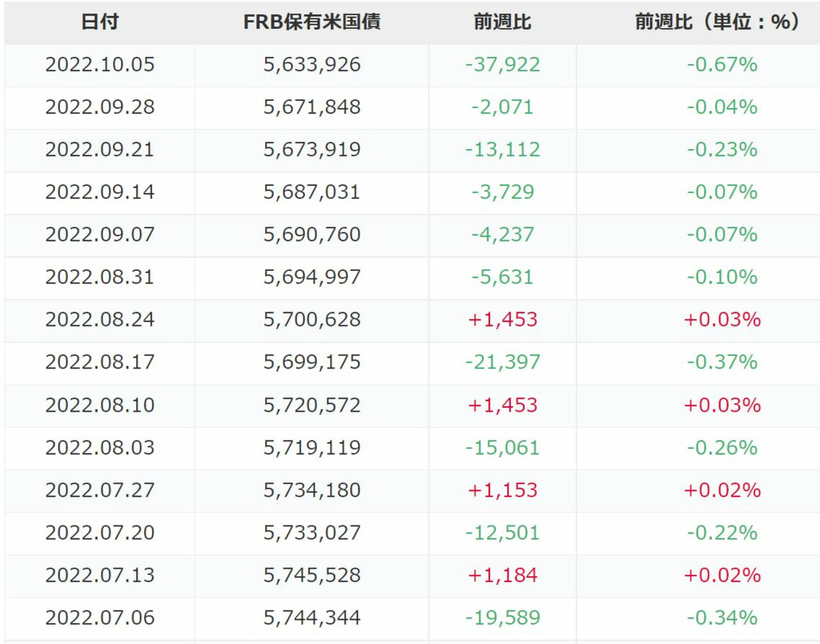The width and height of the screenshot is (820, 644).
Task: Click the percentage -0.22%
Action: click(x=722, y=532)
